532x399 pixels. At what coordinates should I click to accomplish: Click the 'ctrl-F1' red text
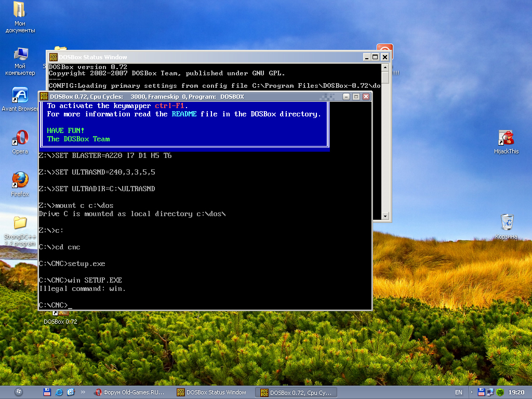[x=170, y=106]
